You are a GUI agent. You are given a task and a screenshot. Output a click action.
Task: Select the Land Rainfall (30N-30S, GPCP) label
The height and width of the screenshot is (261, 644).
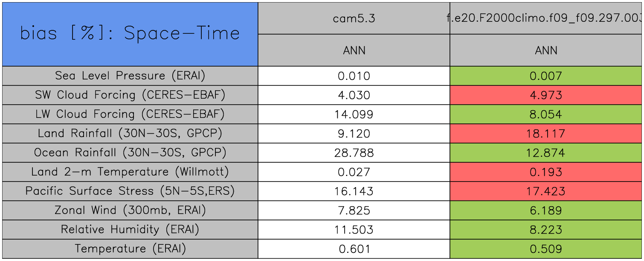(x=130, y=134)
